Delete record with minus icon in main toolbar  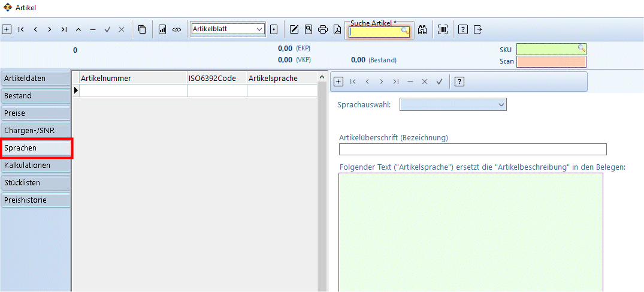[x=93, y=29]
